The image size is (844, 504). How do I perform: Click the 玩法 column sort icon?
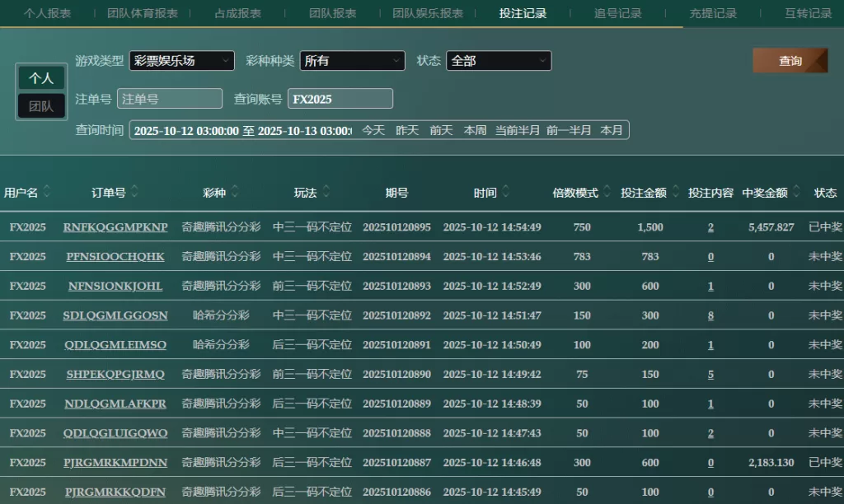[x=326, y=193]
